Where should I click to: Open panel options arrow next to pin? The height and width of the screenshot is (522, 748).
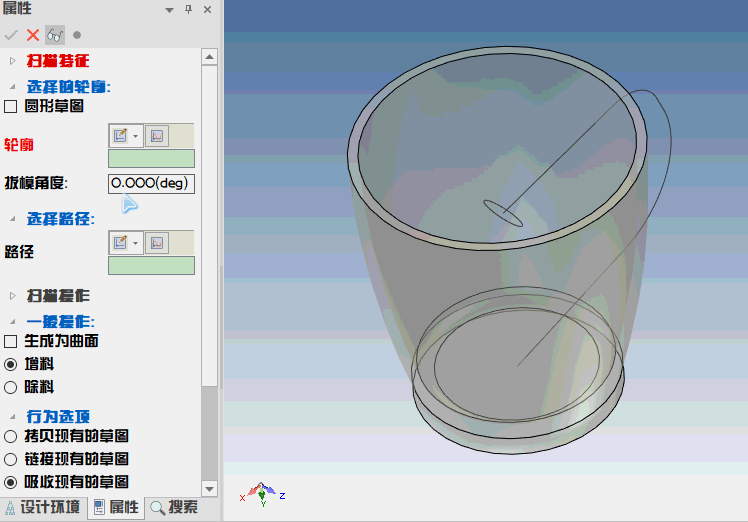[x=169, y=10]
